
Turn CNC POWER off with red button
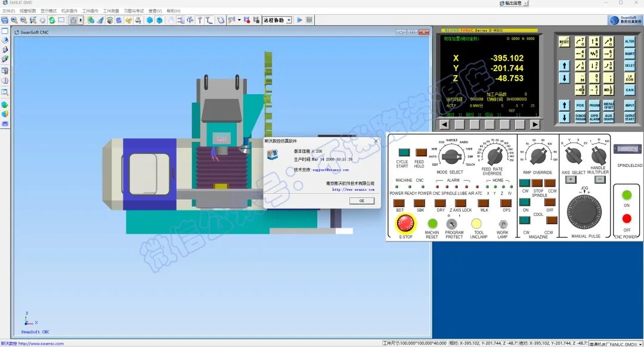point(627,218)
